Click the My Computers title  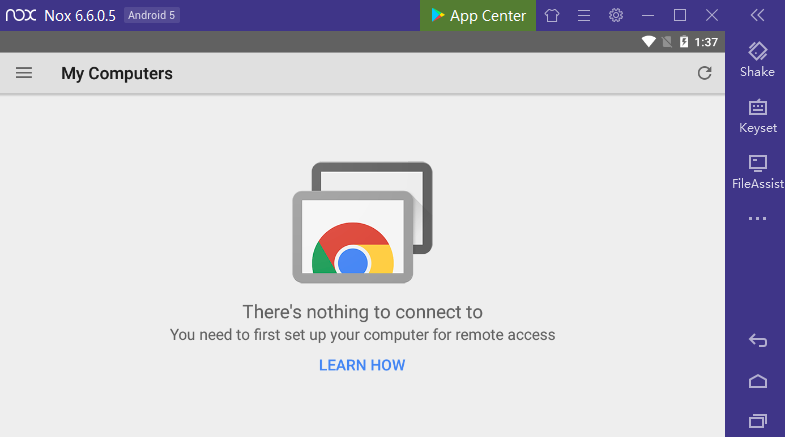117,74
